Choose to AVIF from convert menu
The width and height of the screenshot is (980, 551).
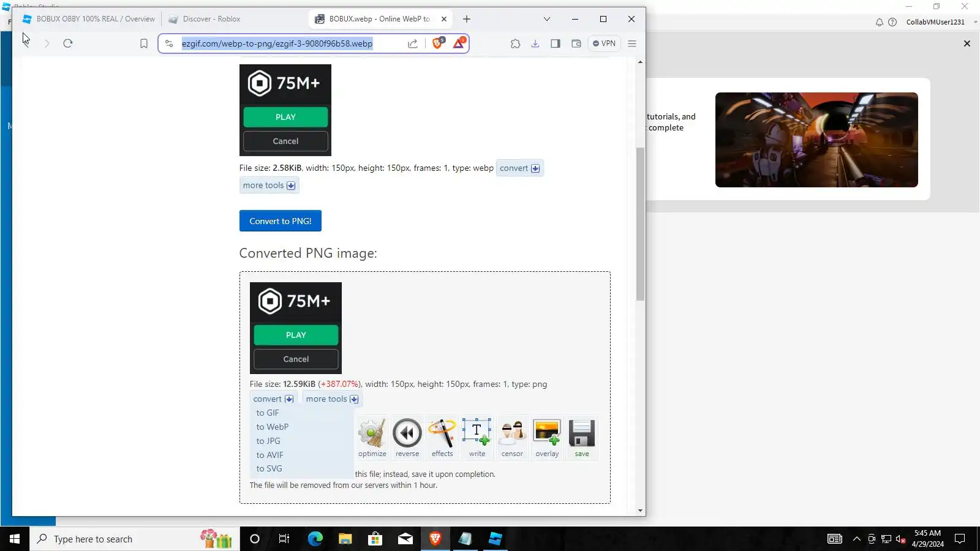tap(269, 455)
